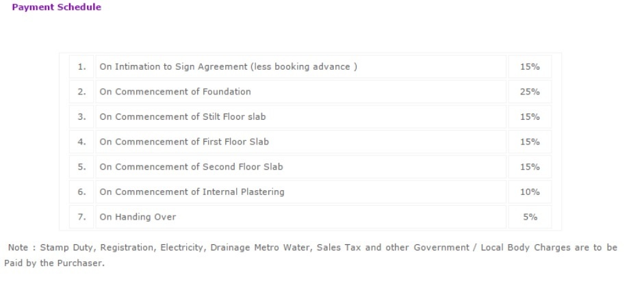Click row number 4 in the table
The width and height of the screenshot is (644, 299).
[x=81, y=142]
